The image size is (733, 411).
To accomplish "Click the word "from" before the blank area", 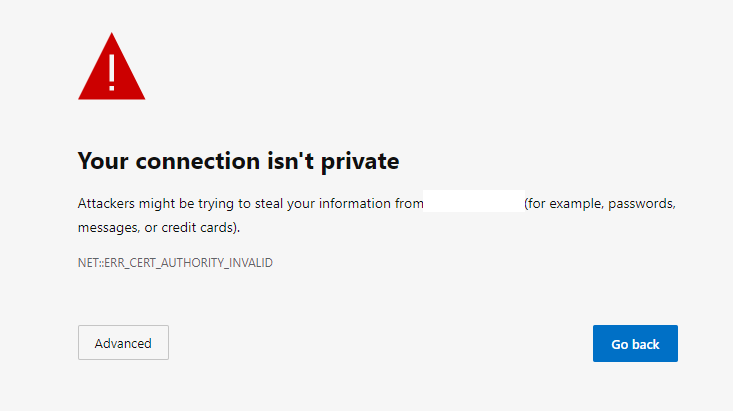I will point(408,203).
